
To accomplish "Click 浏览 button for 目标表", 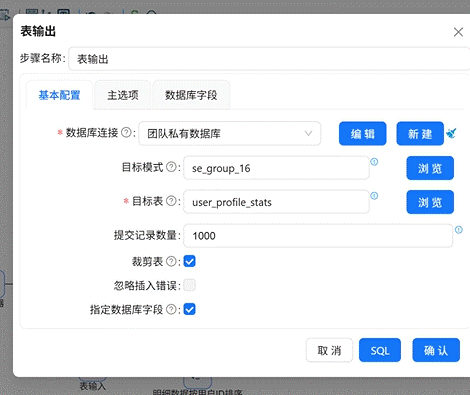I will (x=430, y=202).
